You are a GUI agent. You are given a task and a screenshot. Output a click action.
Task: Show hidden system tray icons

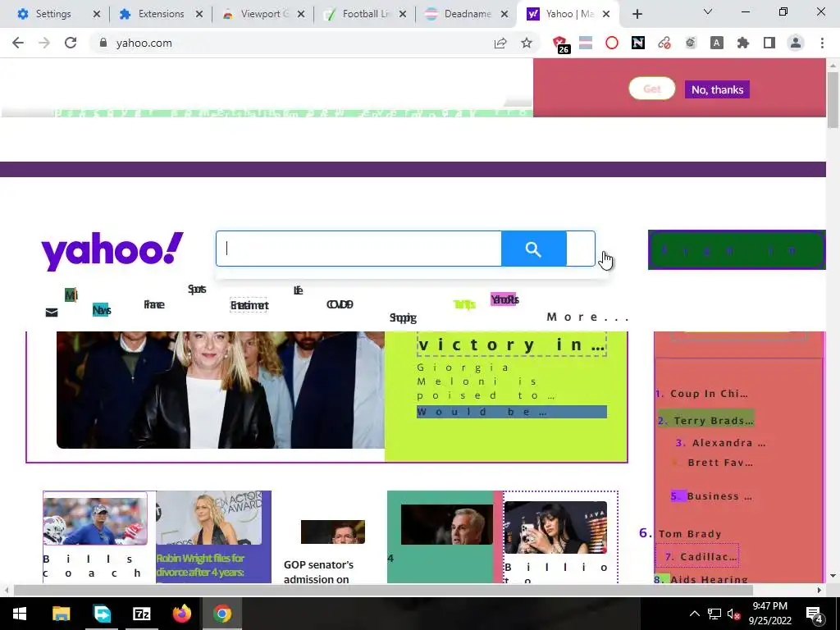click(694, 614)
